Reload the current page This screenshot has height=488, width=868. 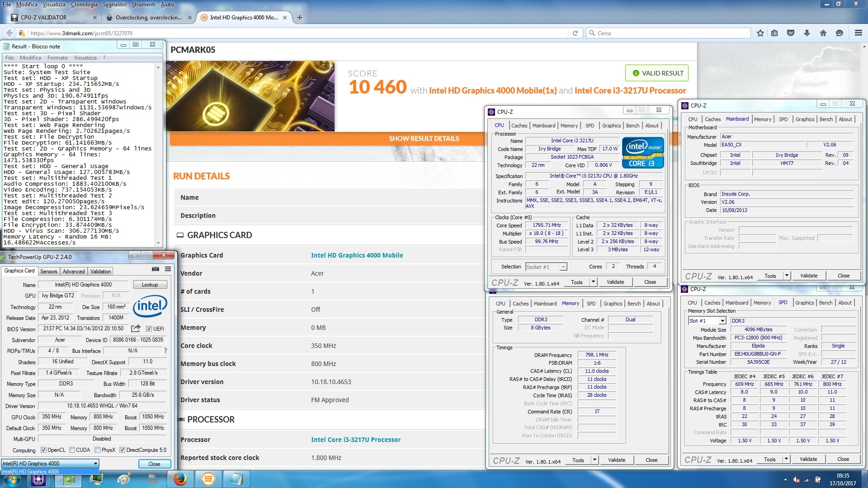(575, 33)
